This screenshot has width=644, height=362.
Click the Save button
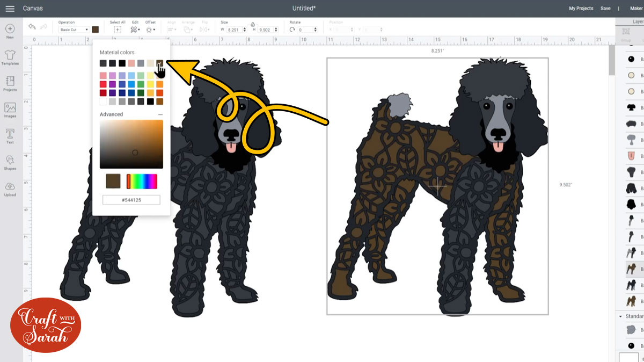(605, 9)
